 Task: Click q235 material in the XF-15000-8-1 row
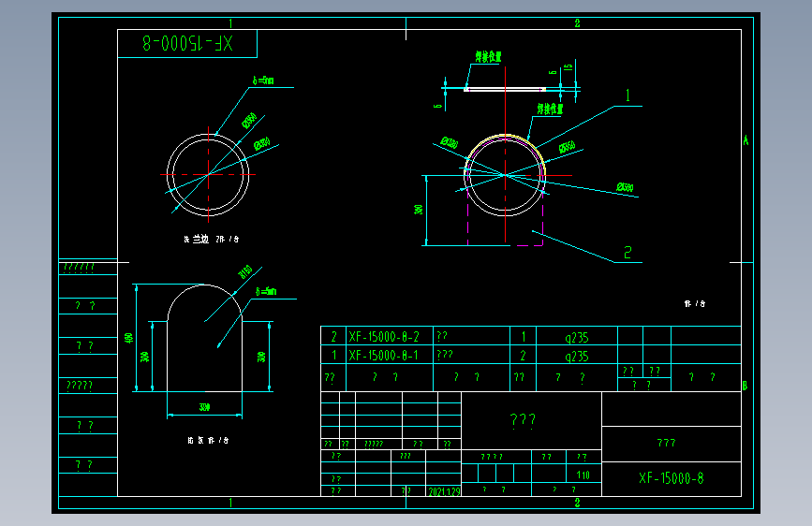[x=577, y=357]
